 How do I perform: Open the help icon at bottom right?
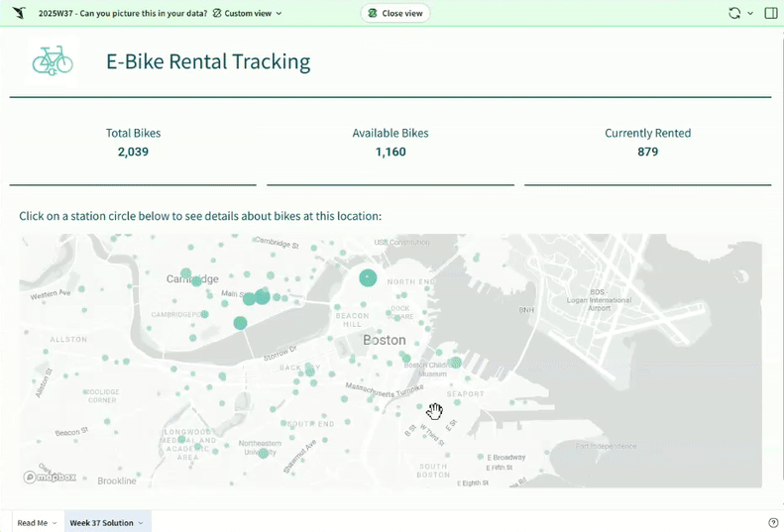pos(773,523)
